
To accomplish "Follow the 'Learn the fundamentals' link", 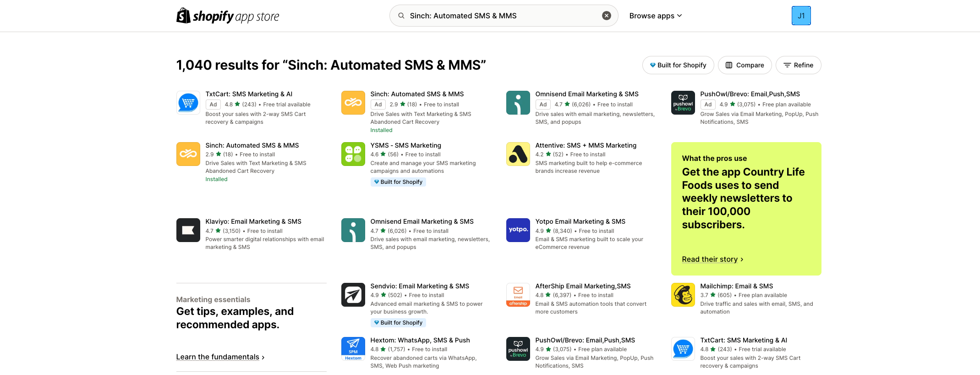I will point(220,357).
